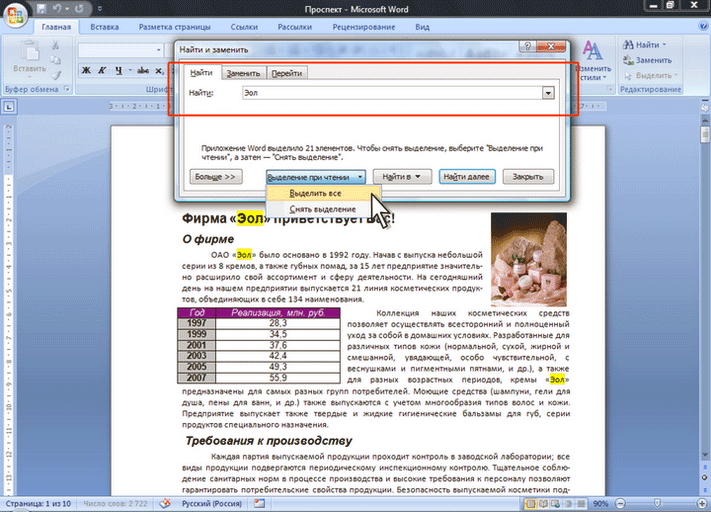Redo the last action

click(x=79, y=9)
